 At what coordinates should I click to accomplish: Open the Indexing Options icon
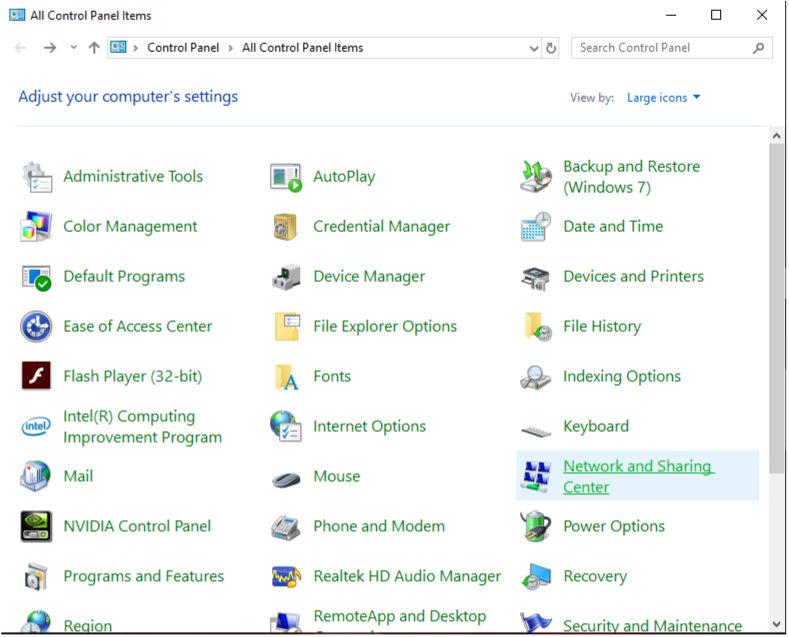[x=536, y=377]
